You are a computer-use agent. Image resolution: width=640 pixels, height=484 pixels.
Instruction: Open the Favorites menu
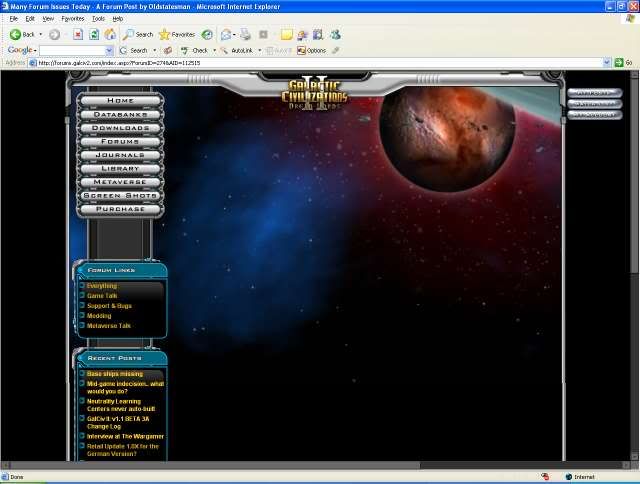point(73,19)
